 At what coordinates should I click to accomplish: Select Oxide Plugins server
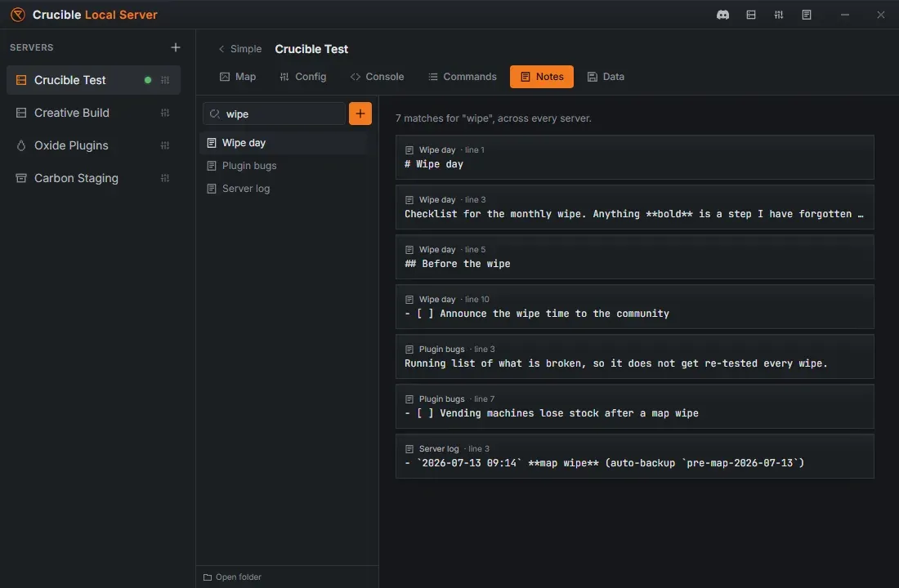click(x=93, y=145)
